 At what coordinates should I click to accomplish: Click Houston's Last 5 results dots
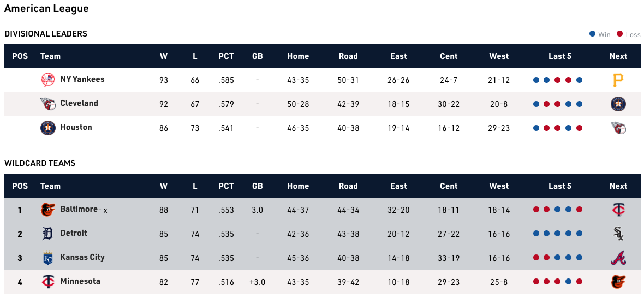[558, 128]
